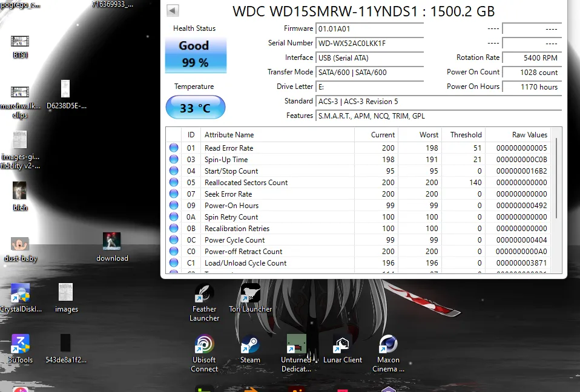Screen dimensions: 580x392
Task: Click the status circle for Recalibration Retries
Action: coord(174,228)
